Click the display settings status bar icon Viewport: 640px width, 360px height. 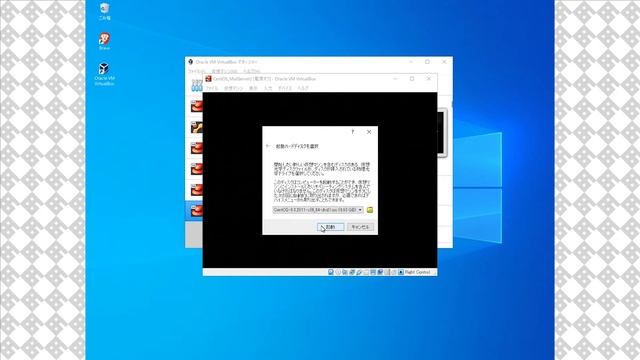tap(373, 272)
